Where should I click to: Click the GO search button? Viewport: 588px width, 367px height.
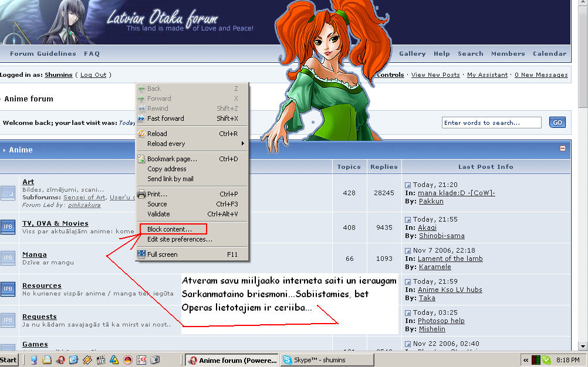tap(557, 123)
